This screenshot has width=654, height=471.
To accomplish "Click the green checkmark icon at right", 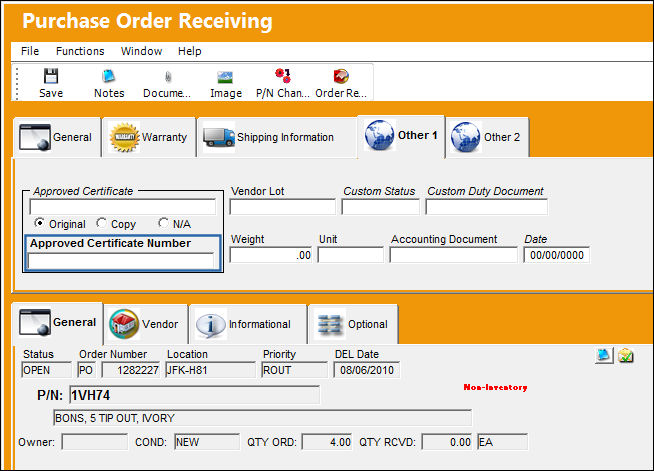I will pos(626,355).
